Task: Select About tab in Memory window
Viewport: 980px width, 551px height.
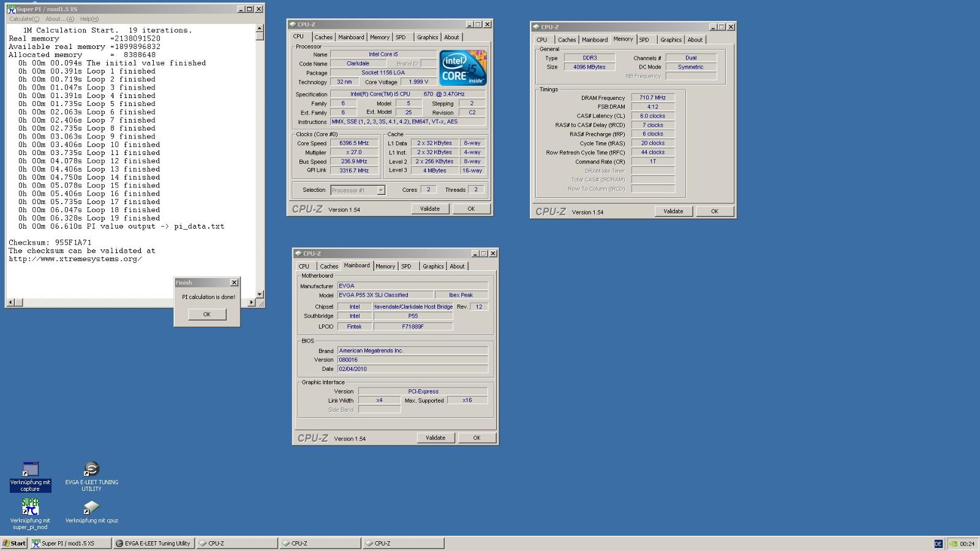Action: 695,40
